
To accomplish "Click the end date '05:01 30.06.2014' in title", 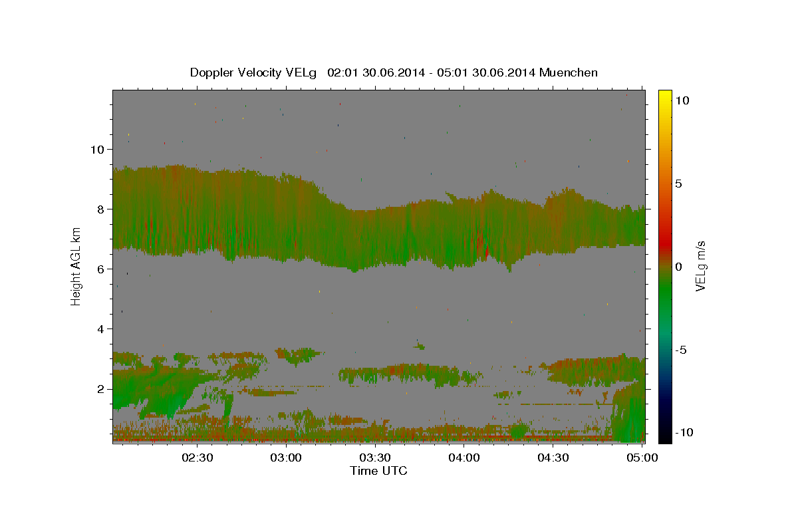I will tap(485, 72).
